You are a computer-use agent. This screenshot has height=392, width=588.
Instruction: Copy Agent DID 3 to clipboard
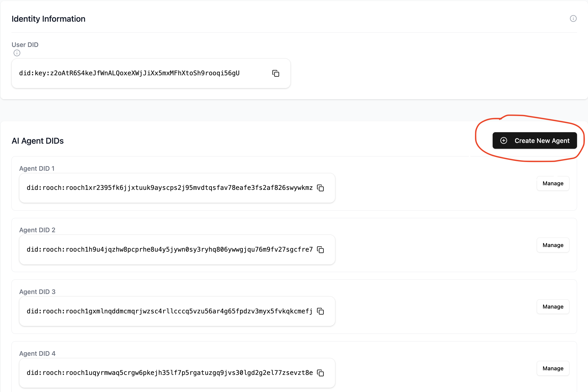(321, 311)
